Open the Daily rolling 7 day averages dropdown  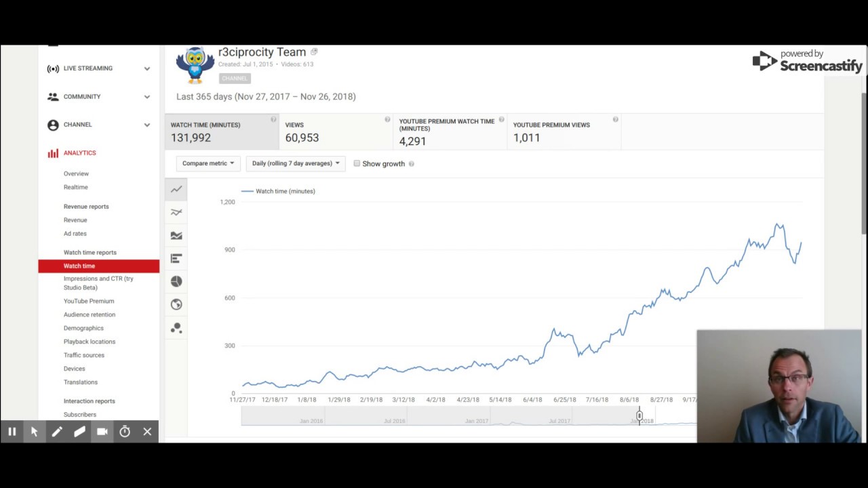pos(296,163)
